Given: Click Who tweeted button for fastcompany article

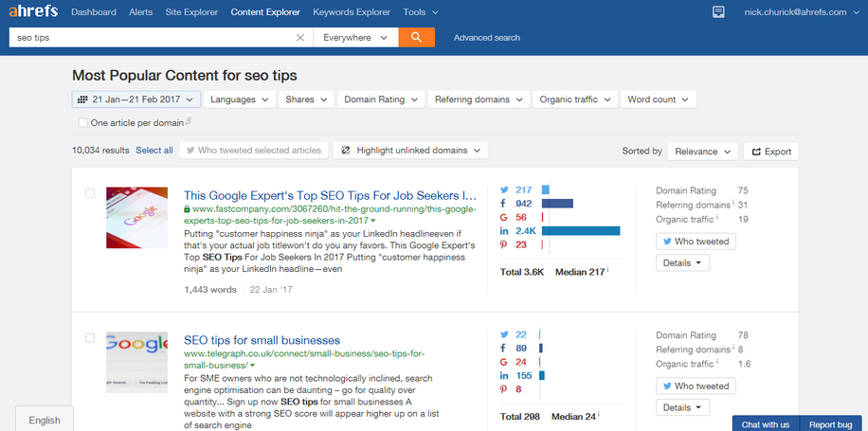Looking at the screenshot, I should tap(696, 242).
